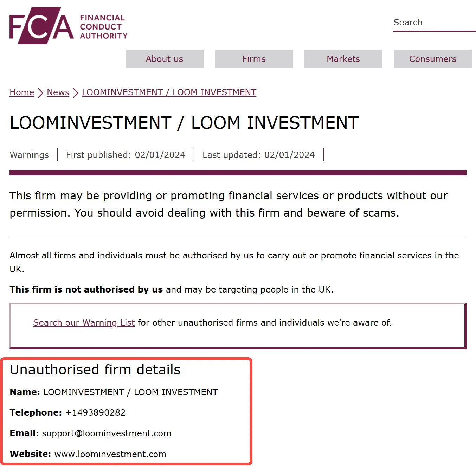Click the Warnings category label
The width and height of the screenshot is (476, 469).
click(x=29, y=155)
